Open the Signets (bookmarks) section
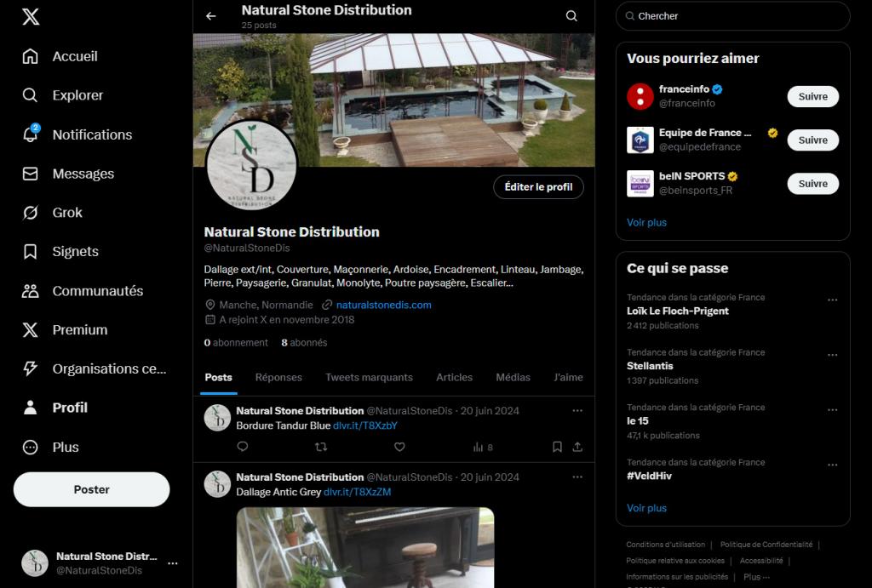This screenshot has height=588, width=872. (77, 251)
